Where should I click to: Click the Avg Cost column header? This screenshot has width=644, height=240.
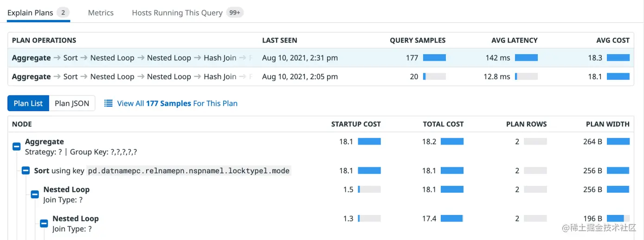coord(613,40)
